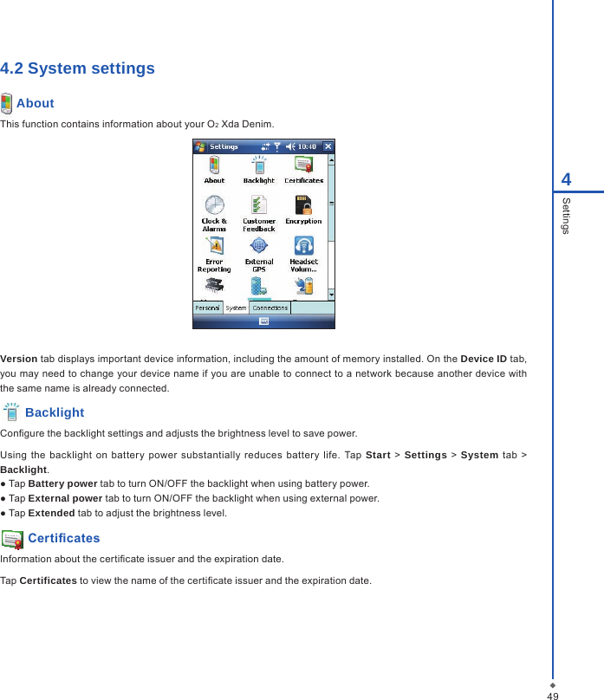Click the '4.2 System settings' heading
Screen dimensions: 604x700
click(77, 68)
